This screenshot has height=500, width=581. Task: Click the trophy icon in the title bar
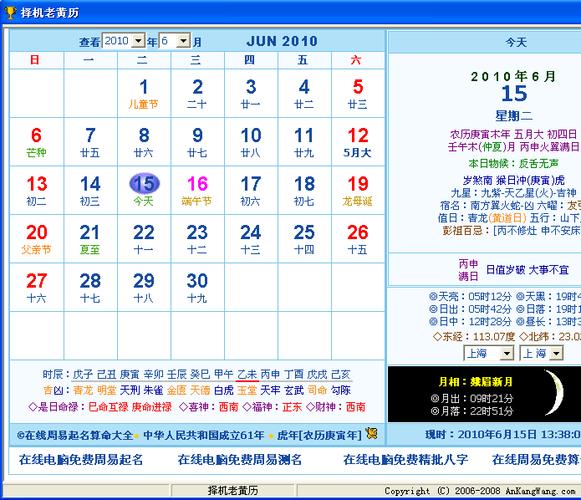[10, 12]
